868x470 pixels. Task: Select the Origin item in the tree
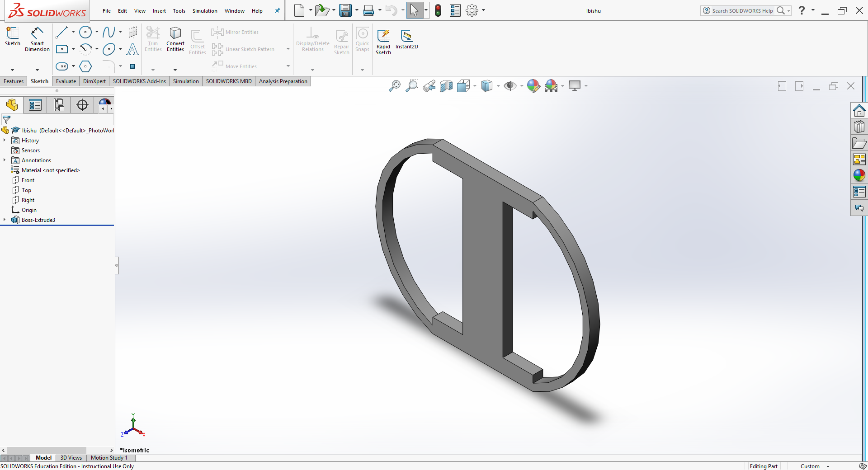(29, 210)
